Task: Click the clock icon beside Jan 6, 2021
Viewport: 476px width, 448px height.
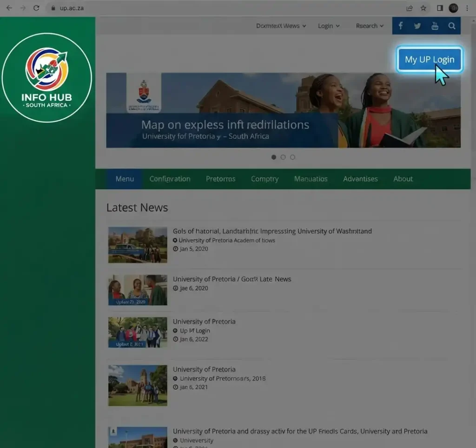Action: (x=175, y=387)
